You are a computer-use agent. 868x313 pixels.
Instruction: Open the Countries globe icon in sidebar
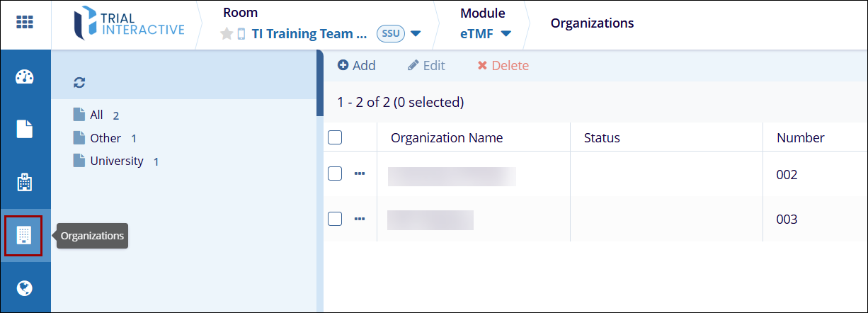tap(25, 288)
